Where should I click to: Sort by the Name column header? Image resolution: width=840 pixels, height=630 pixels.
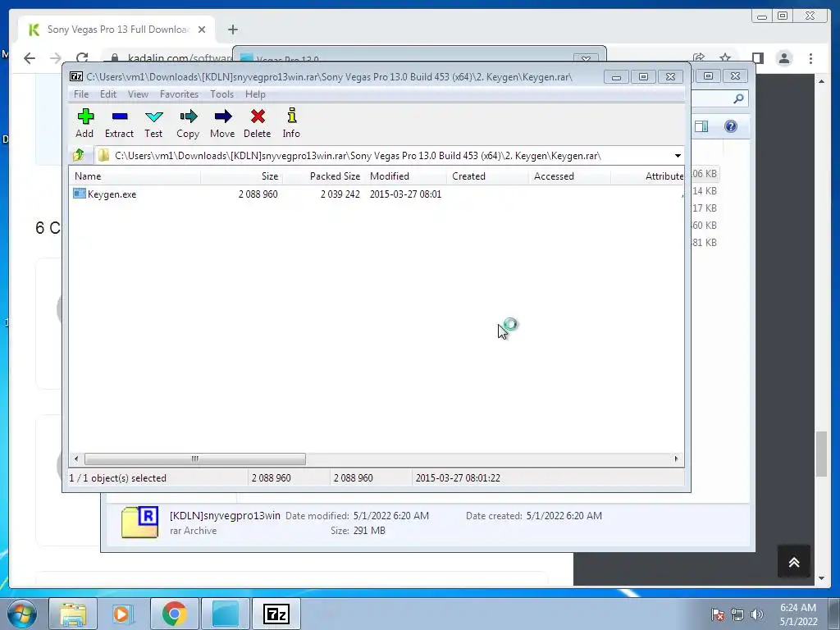[135, 176]
